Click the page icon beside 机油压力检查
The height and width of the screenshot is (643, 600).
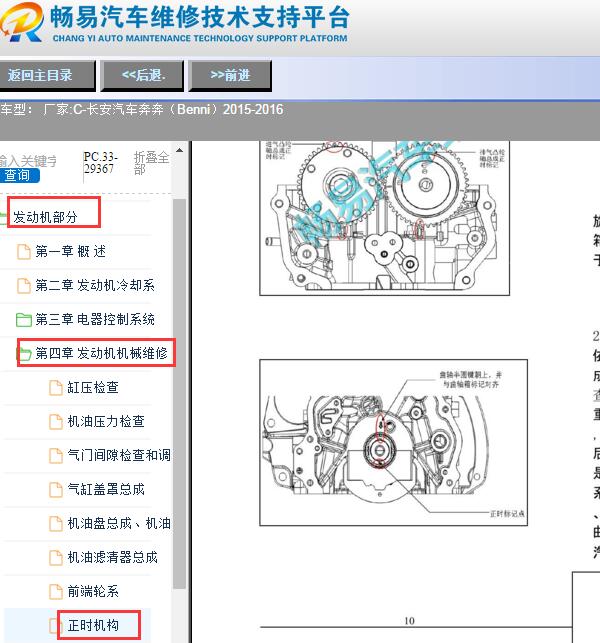tap(55, 422)
